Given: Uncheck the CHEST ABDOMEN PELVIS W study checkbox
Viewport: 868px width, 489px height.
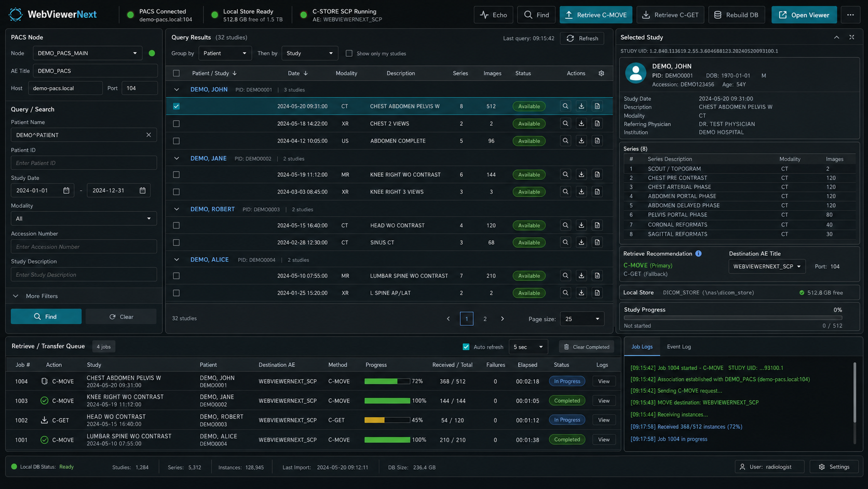Looking at the screenshot, I should [x=177, y=107].
